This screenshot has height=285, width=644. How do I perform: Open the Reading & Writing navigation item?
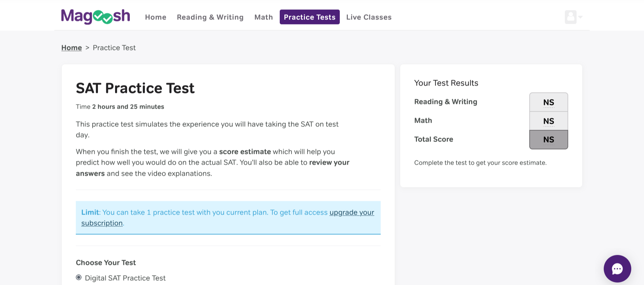[x=210, y=17]
